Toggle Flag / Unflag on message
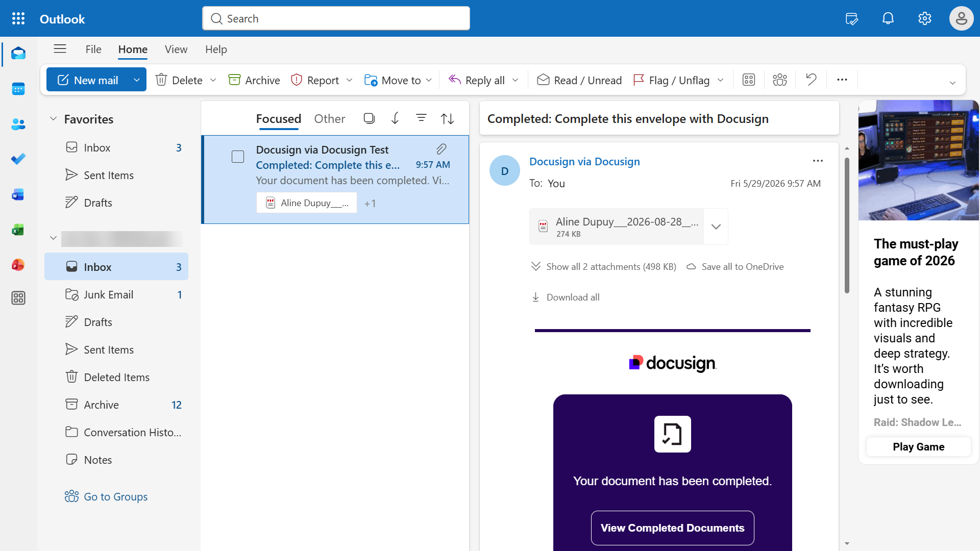Image resolution: width=980 pixels, height=551 pixels. tap(671, 80)
